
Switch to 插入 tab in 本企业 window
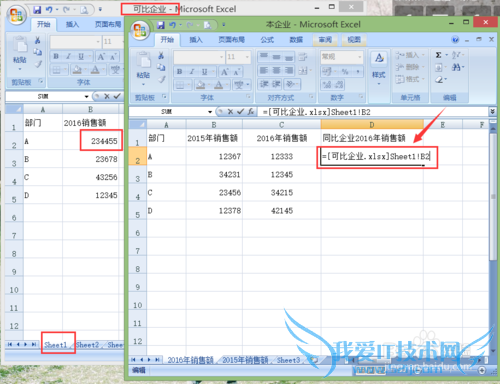196,40
